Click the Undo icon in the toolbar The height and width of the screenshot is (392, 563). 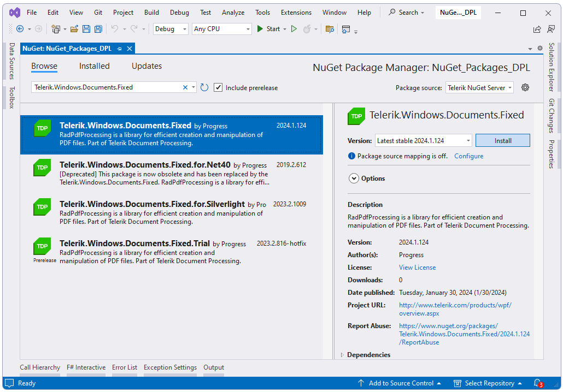(x=114, y=28)
